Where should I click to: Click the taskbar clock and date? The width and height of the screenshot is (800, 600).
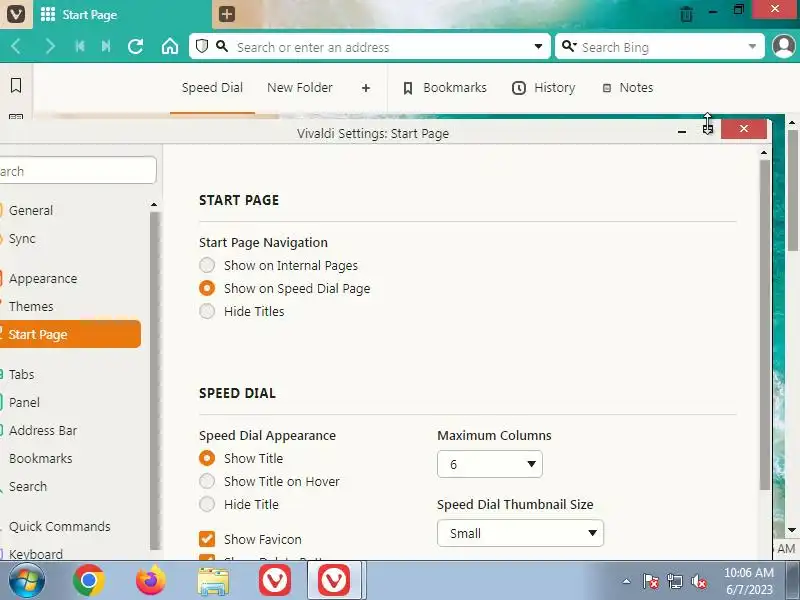coord(748,581)
